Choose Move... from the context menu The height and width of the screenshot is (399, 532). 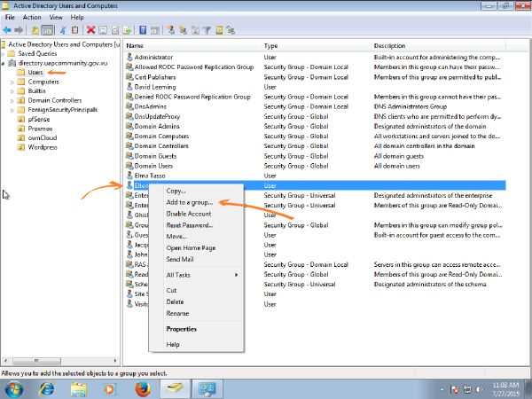click(197, 237)
